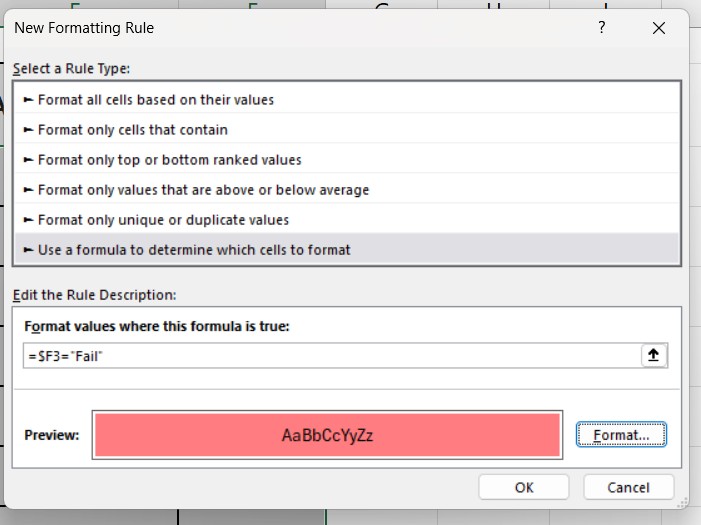Close the New Formatting Rule dialog
Viewport: 701px width, 525px height.
point(658,28)
